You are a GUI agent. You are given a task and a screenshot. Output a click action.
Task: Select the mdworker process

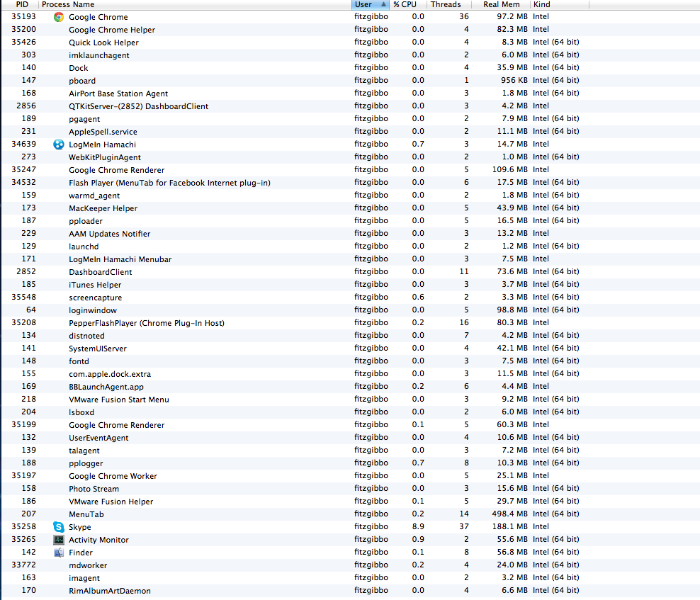pos(350,565)
